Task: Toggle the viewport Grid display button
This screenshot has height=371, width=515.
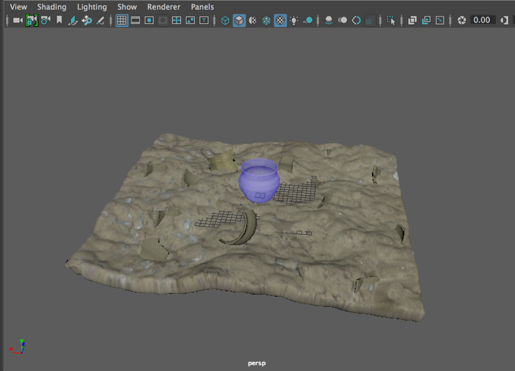Action: pos(122,20)
